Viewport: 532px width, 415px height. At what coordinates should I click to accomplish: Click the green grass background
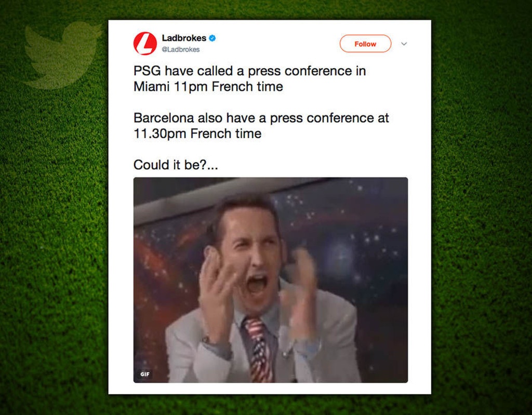482,221
